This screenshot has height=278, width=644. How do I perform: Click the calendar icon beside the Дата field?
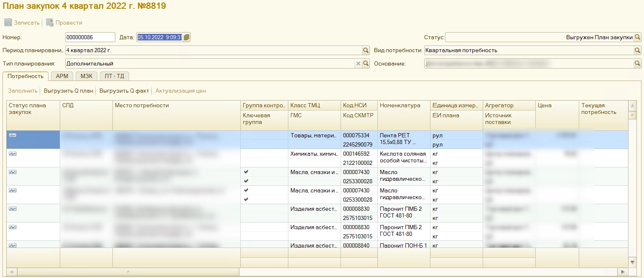186,37
